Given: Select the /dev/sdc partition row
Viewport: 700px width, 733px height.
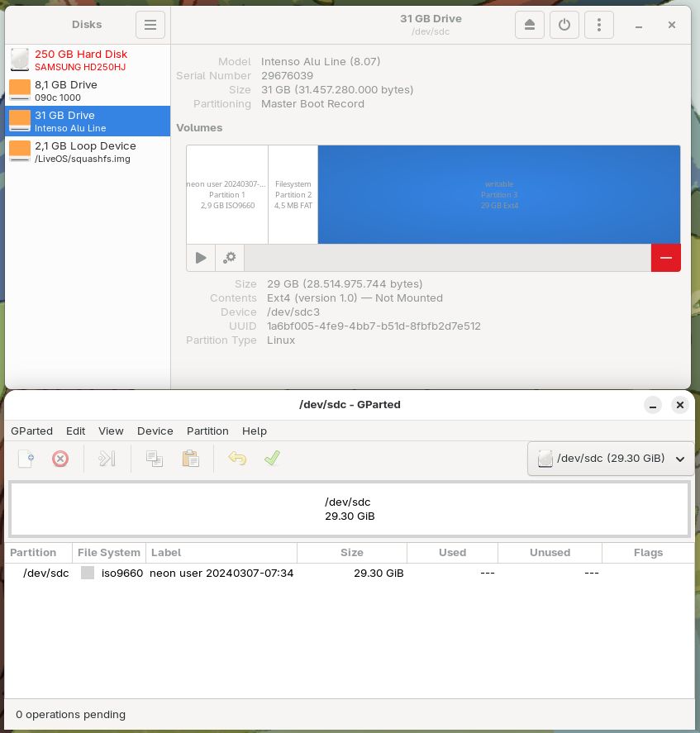Looking at the screenshot, I should [x=350, y=574].
